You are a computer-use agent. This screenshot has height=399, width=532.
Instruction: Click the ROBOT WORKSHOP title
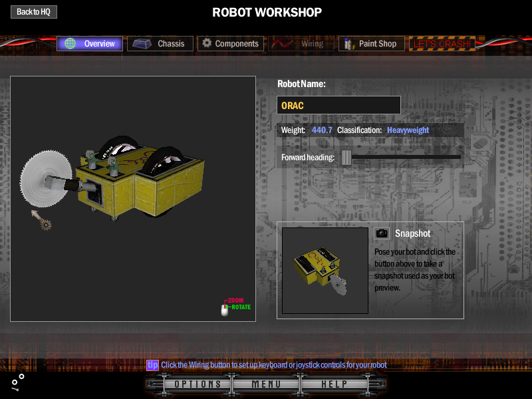267,13
